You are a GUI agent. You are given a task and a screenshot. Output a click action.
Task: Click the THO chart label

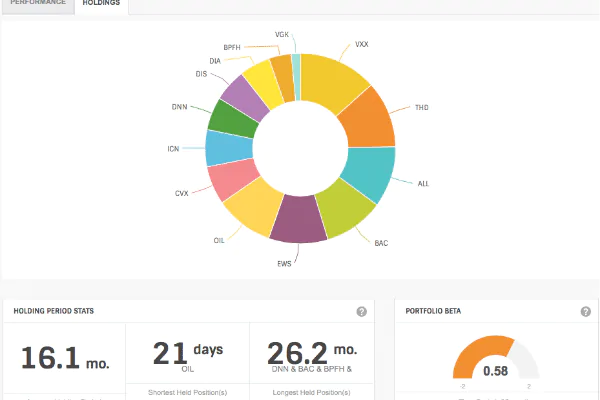point(422,108)
